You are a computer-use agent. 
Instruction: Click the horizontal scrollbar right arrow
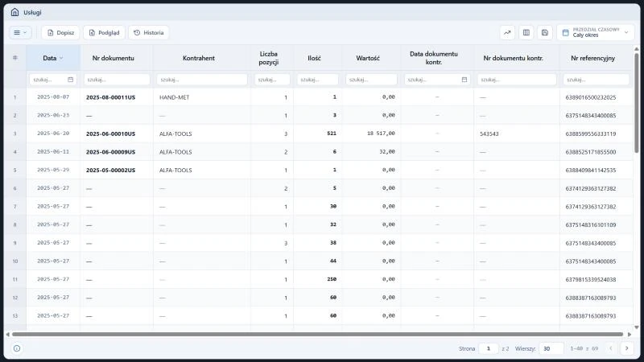[x=630, y=334]
